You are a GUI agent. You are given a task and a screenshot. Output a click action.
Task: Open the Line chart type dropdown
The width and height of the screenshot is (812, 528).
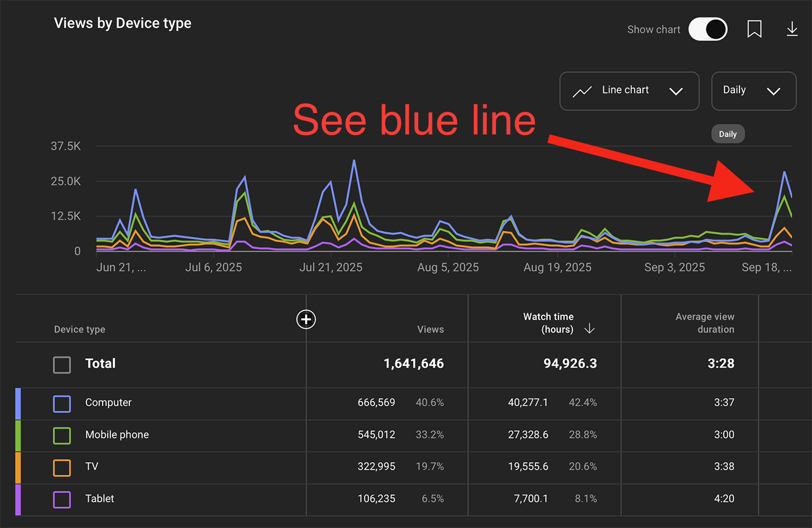[x=629, y=91]
